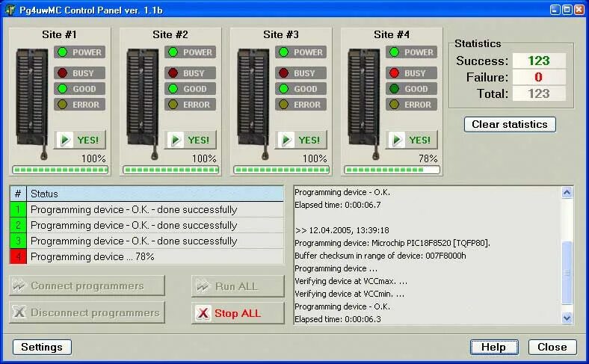The width and height of the screenshot is (589, 364).
Task: Click log timestamp '>> 12.04.2005, 13:39:18'
Action: [x=342, y=230]
